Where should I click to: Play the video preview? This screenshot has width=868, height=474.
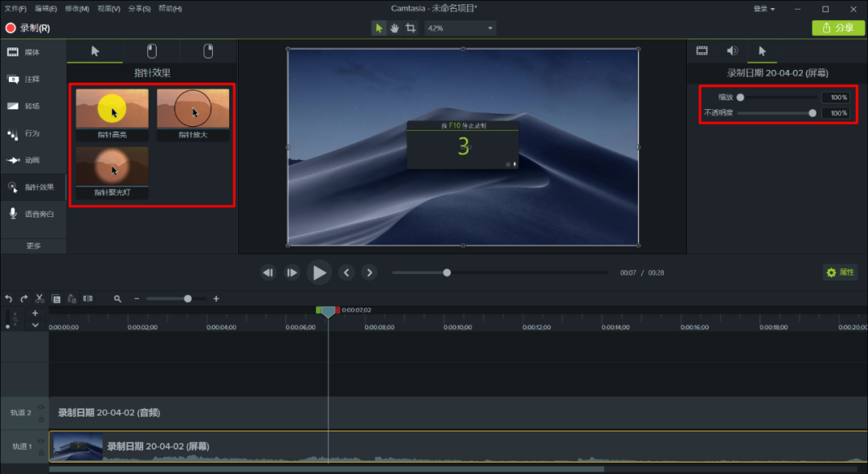319,272
